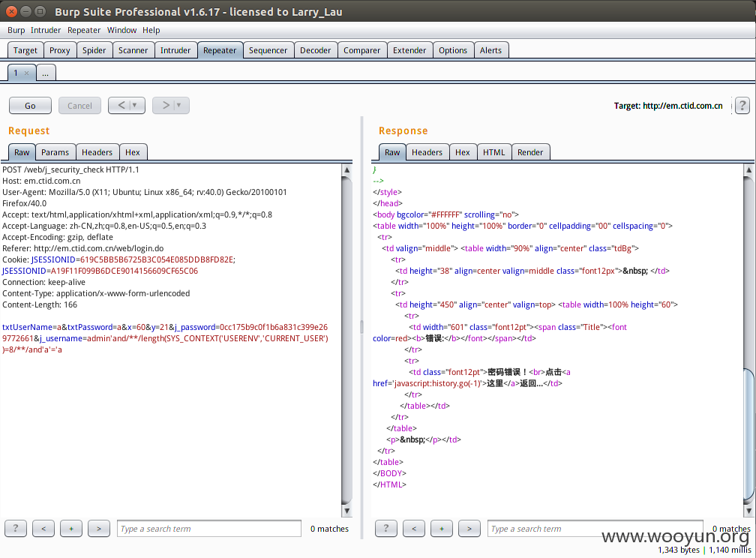Click the Content-Length: 166 header line
This screenshot has height=558, width=756.
pos(40,304)
